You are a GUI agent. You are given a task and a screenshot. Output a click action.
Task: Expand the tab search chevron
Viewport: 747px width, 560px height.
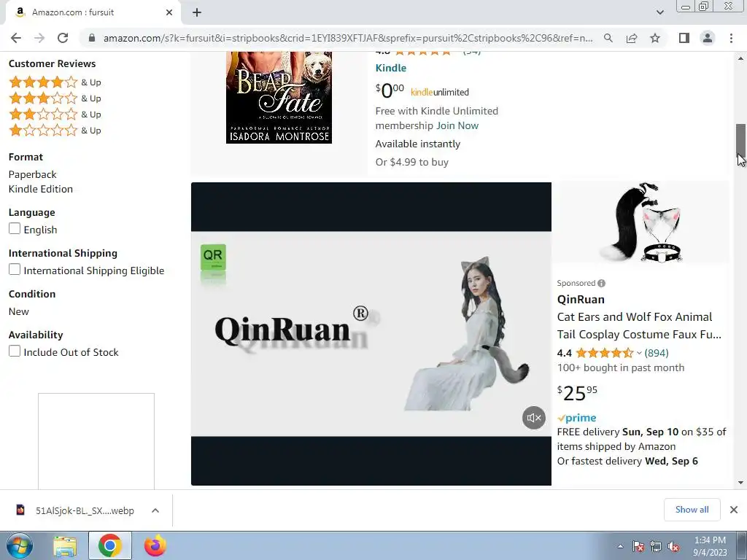click(x=659, y=12)
